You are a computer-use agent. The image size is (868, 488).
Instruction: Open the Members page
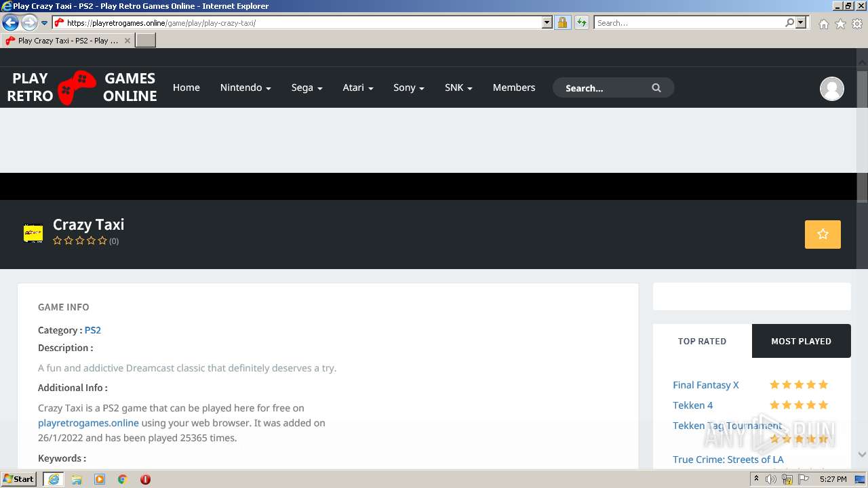point(514,87)
